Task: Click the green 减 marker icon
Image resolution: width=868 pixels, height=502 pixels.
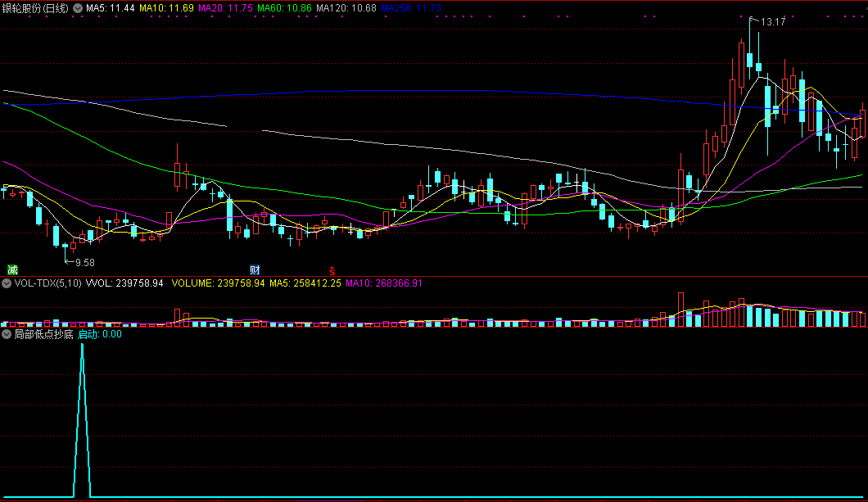Action: click(x=13, y=270)
